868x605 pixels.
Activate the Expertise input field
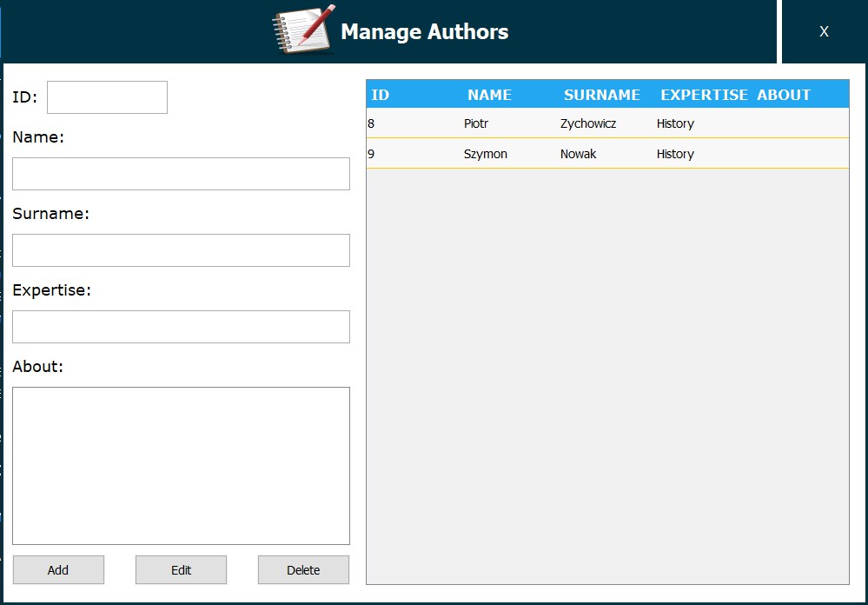click(181, 327)
